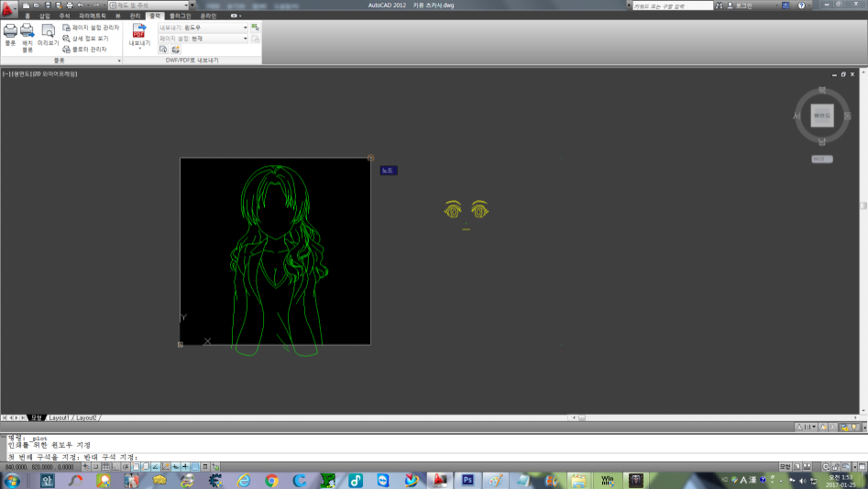Click the PDF Export (내보내기) icon
868x489 pixels.
pyautogui.click(x=139, y=31)
